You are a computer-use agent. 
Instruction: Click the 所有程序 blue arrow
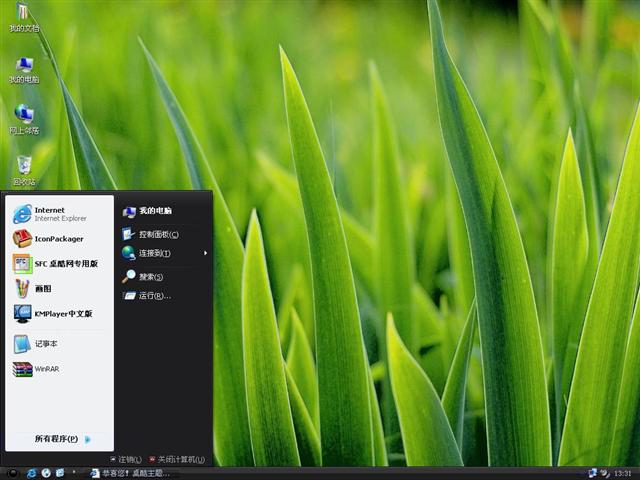(87, 439)
